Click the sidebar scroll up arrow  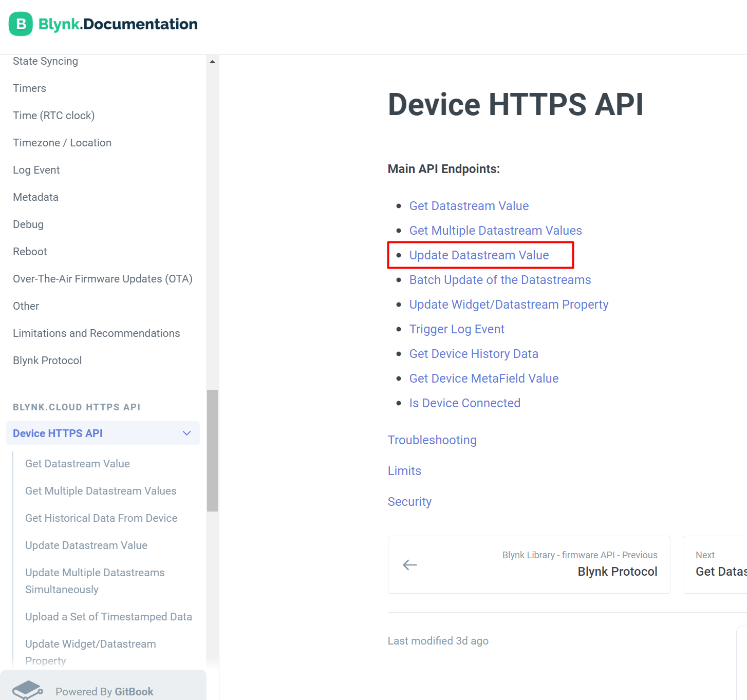[212, 62]
